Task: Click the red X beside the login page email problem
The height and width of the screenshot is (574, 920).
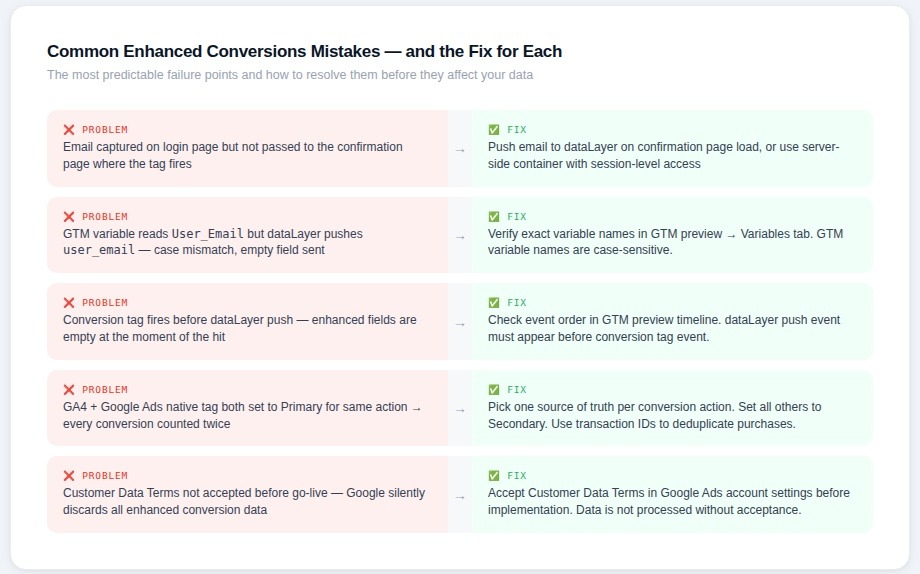Action: click(x=69, y=130)
